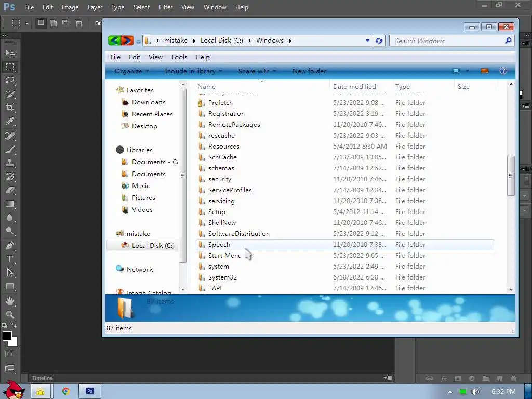Click the Explorer forward arrow

click(127, 41)
